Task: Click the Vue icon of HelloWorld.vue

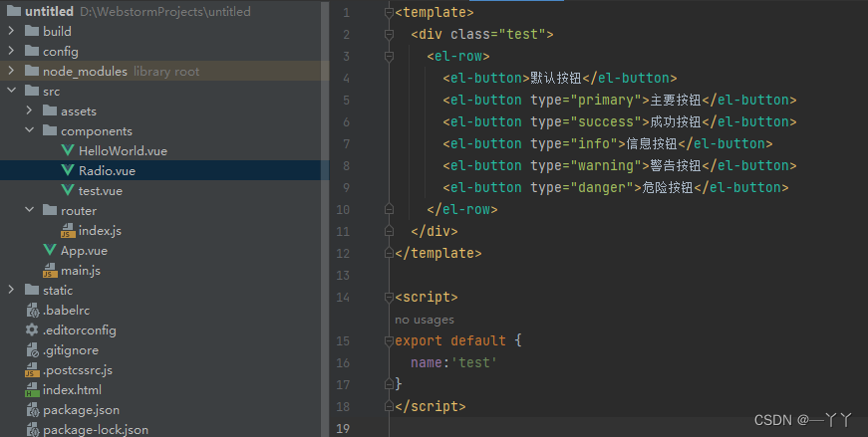Action: click(68, 150)
